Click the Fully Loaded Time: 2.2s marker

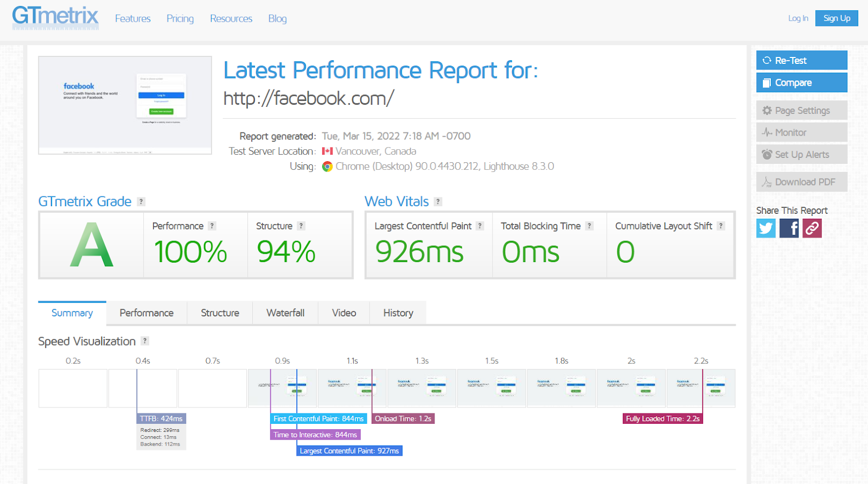point(663,418)
